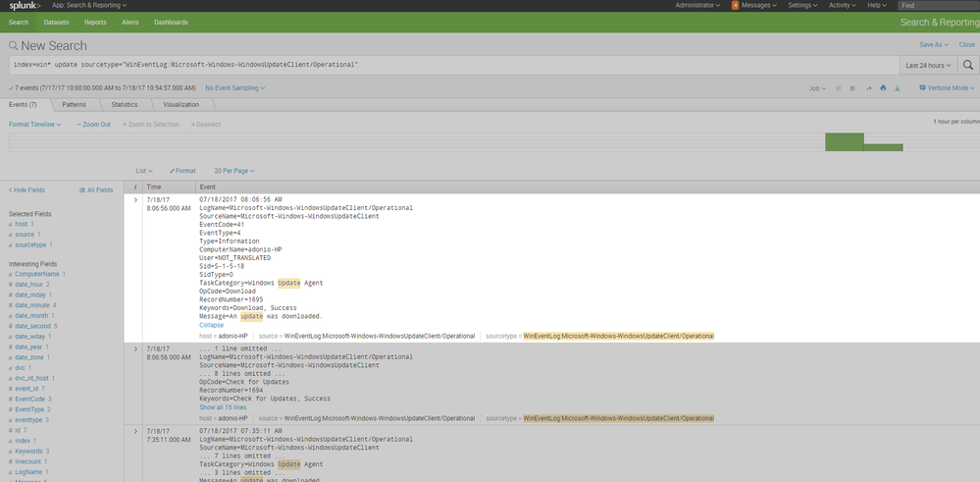The height and width of the screenshot is (482, 980).
Task: Expand the first event row arrow
Action: click(x=135, y=199)
